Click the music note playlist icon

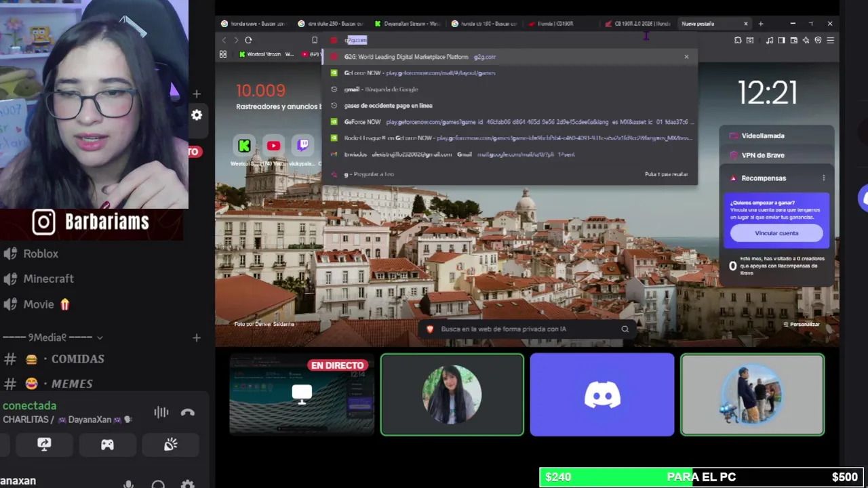pos(770,41)
